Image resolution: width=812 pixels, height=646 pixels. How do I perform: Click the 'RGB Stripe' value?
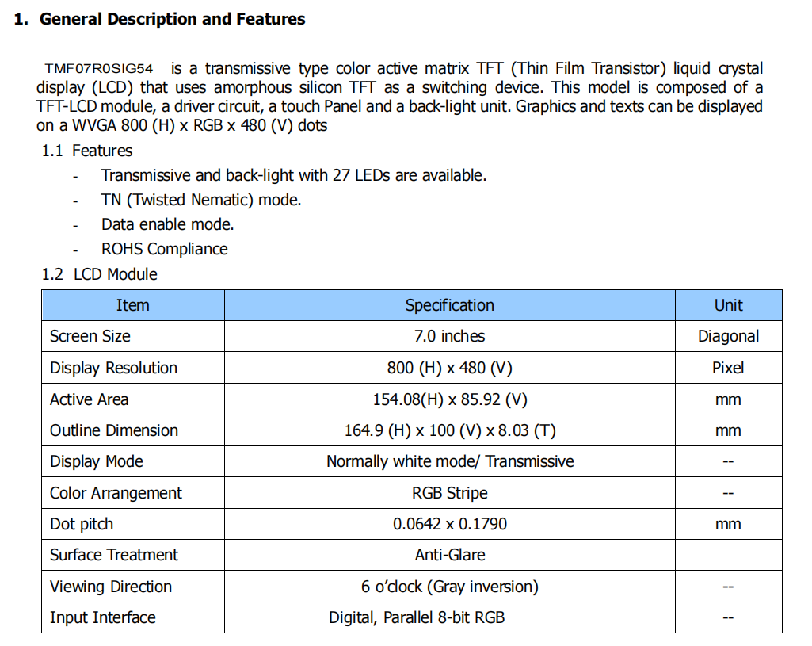(449, 493)
